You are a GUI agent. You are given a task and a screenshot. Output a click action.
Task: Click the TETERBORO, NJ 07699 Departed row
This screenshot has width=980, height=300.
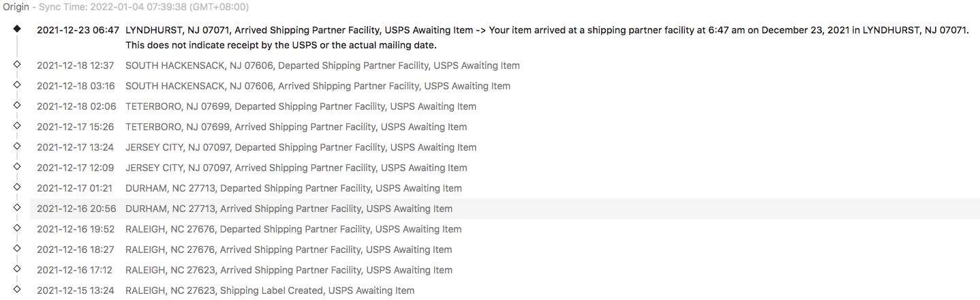(x=504, y=107)
